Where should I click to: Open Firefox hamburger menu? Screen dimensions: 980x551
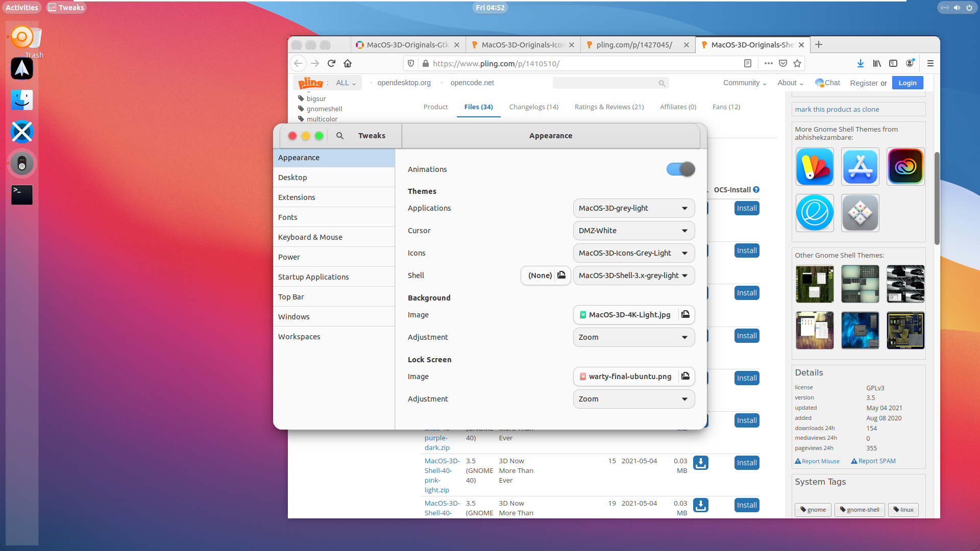[x=930, y=63]
